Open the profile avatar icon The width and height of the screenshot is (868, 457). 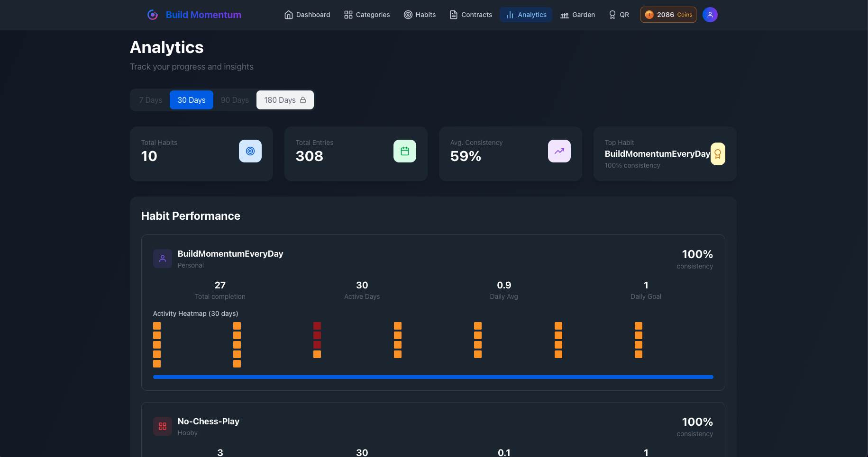710,15
